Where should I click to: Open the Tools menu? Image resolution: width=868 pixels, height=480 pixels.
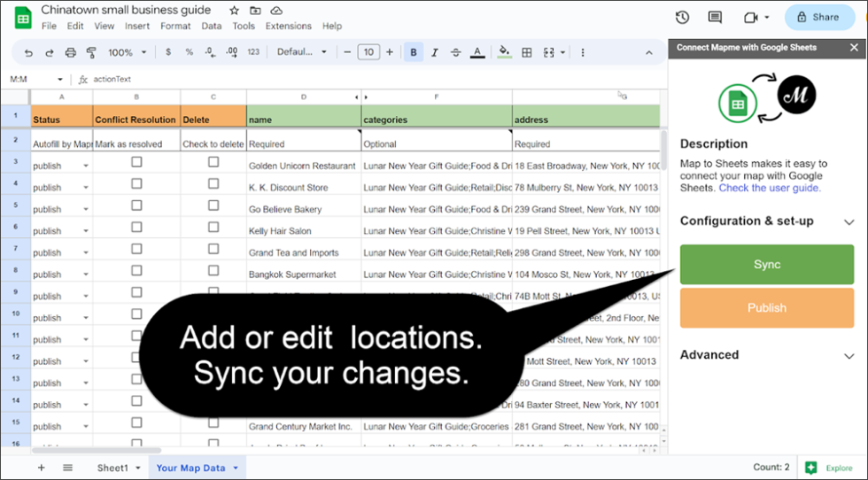coord(244,26)
